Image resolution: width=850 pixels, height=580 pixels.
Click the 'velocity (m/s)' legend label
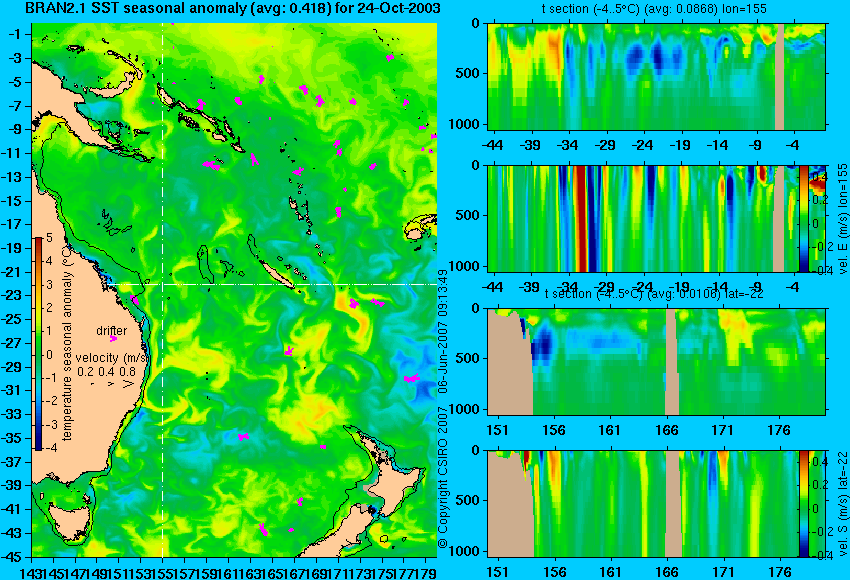point(112,358)
